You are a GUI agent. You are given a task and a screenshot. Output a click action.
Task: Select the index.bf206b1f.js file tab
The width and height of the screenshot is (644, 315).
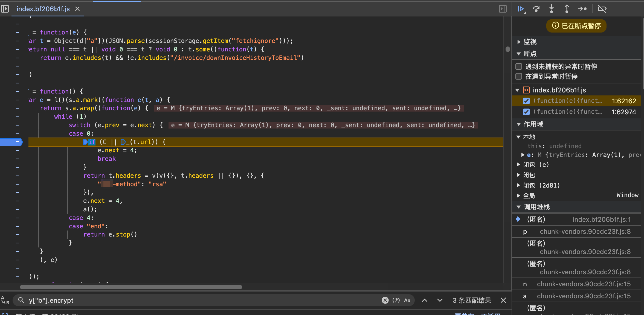(43, 9)
